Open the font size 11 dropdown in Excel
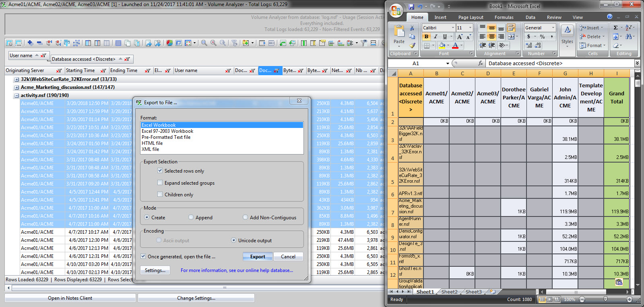Image resolution: width=644 pixels, height=307 pixels. tap(470, 28)
